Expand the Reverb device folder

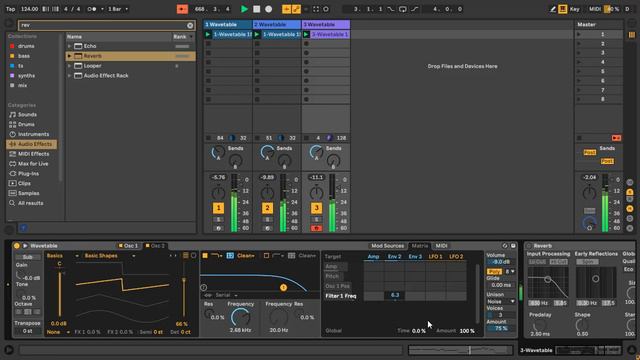tap(69, 56)
